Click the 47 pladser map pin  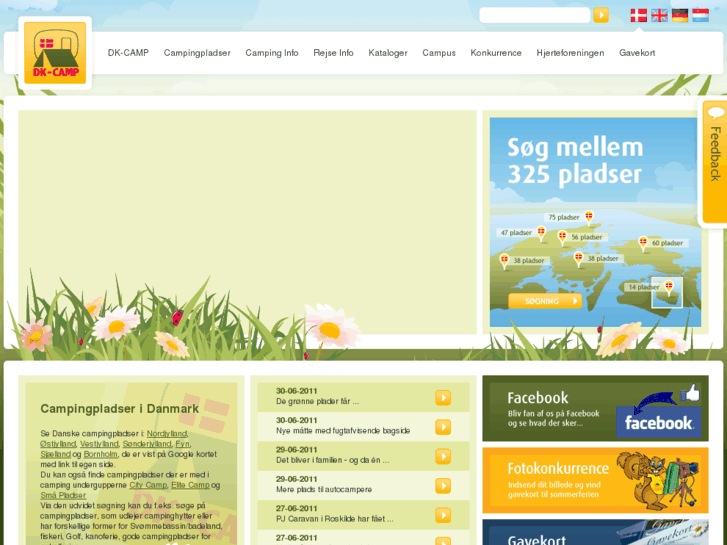[x=541, y=232]
